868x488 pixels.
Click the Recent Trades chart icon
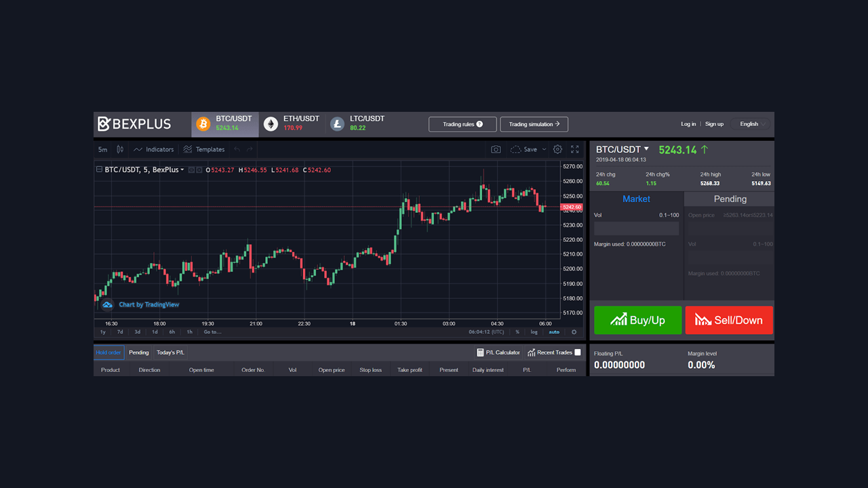pyautogui.click(x=532, y=352)
